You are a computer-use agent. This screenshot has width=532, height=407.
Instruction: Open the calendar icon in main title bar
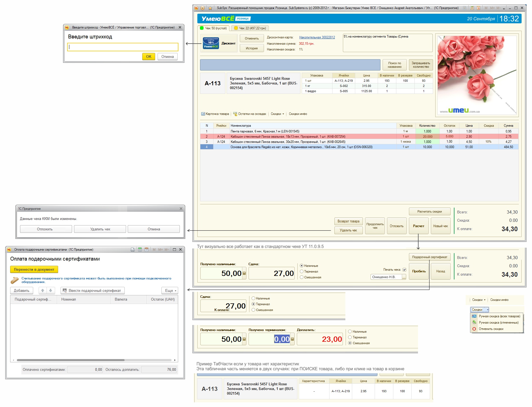pyautogui.click(x=478, y=8)
